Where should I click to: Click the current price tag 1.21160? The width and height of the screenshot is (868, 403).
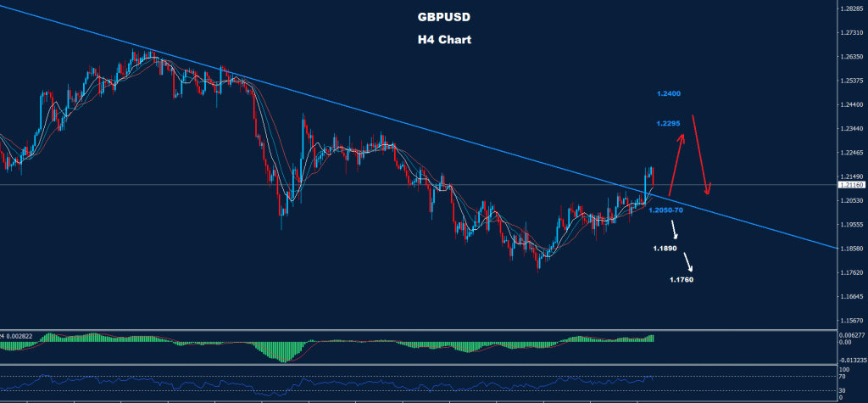(853, 185)
